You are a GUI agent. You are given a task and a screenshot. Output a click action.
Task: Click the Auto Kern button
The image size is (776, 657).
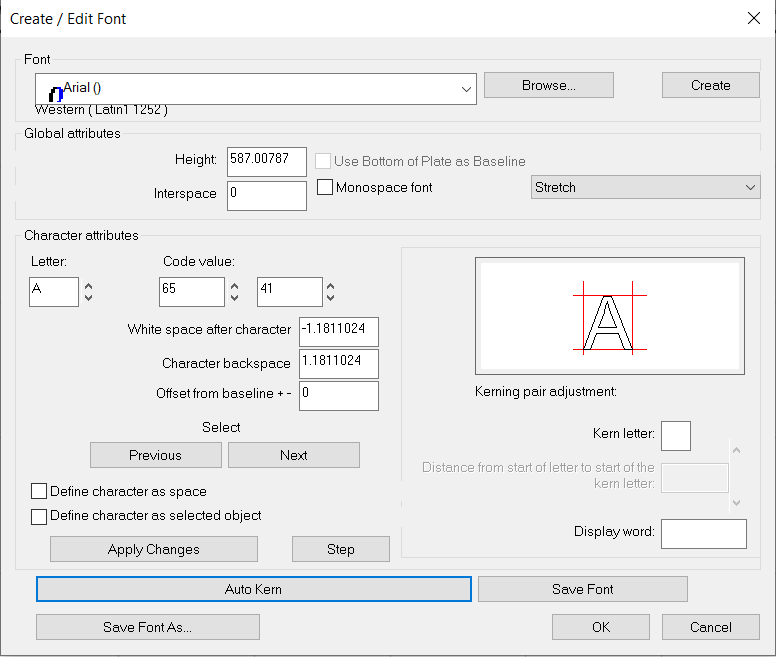coord(253,589)
